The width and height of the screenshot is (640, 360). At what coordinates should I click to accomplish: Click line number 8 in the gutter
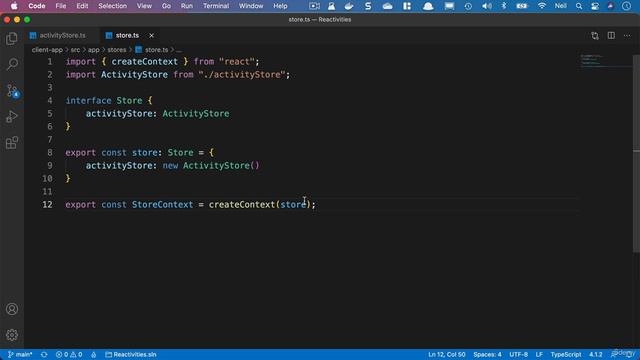[50, 153]
